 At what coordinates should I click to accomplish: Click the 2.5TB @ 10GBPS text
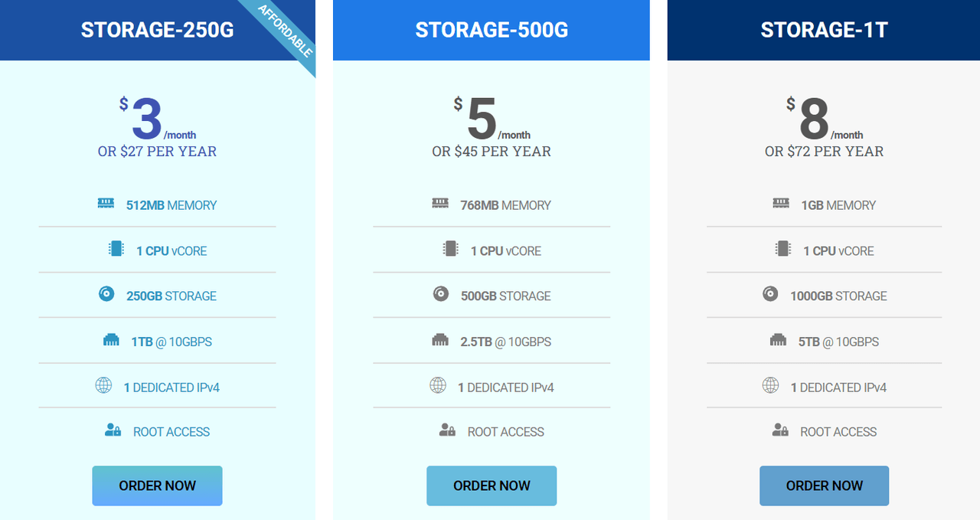click(505, 342)
